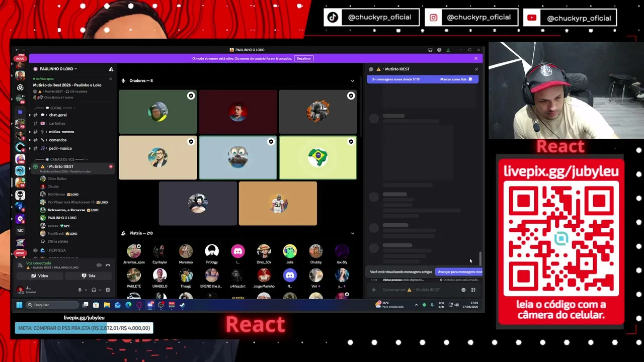Image resolution: width=644 pixels, height=362 pixels.
Task: Open File Explorer from the taskbar
Action: (x=107, y=305)
